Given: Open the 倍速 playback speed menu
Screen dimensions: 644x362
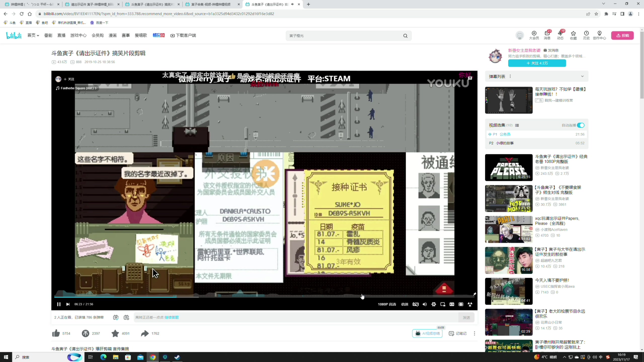Looking at the screenshot, I should pos(405,304).
